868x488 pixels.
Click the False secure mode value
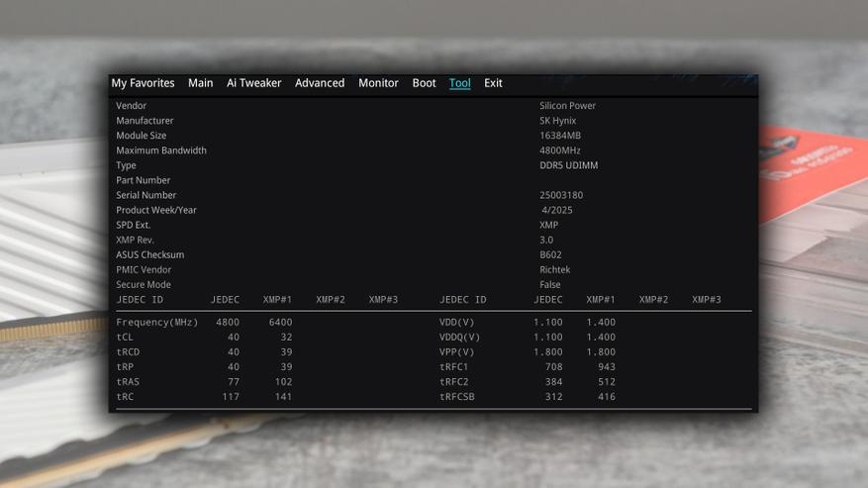pos(550,285)
